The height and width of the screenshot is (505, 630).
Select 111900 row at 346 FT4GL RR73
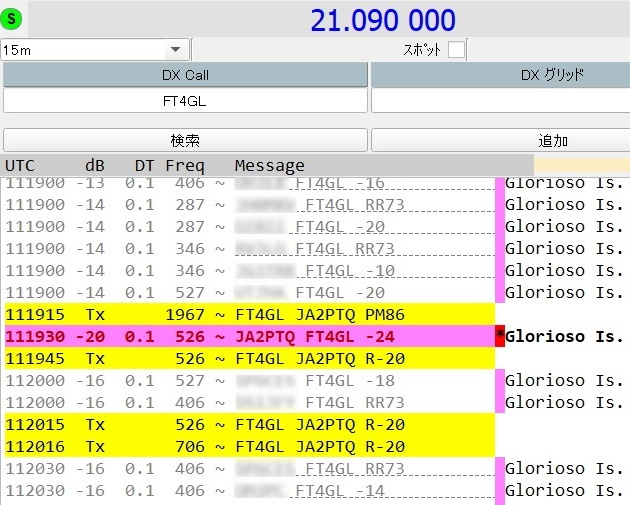[250, 249]
